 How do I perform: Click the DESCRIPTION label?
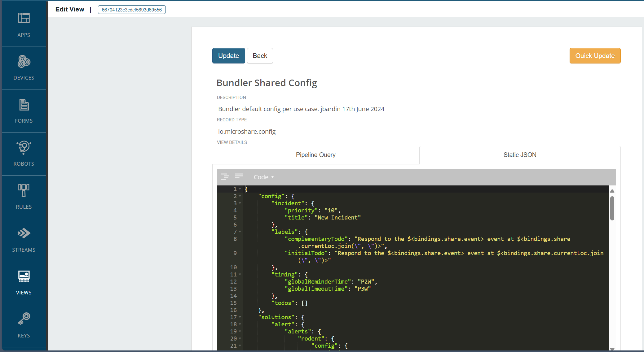click(x=232, y=98)
